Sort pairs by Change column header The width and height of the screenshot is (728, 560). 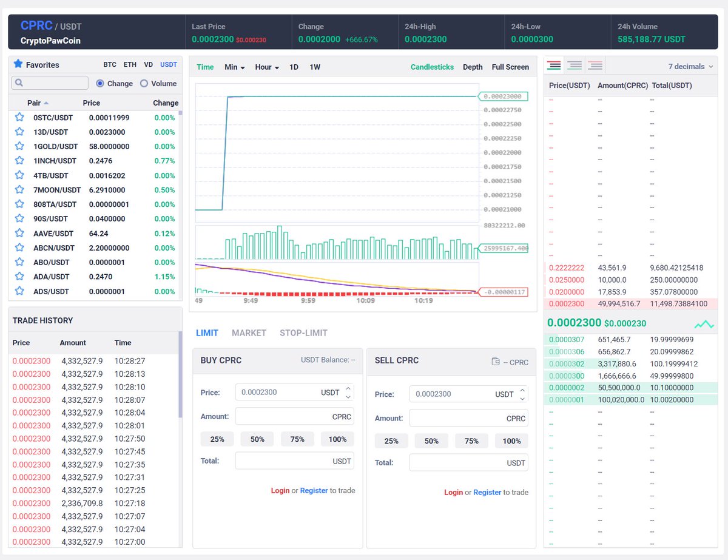(x=166, y=103)
